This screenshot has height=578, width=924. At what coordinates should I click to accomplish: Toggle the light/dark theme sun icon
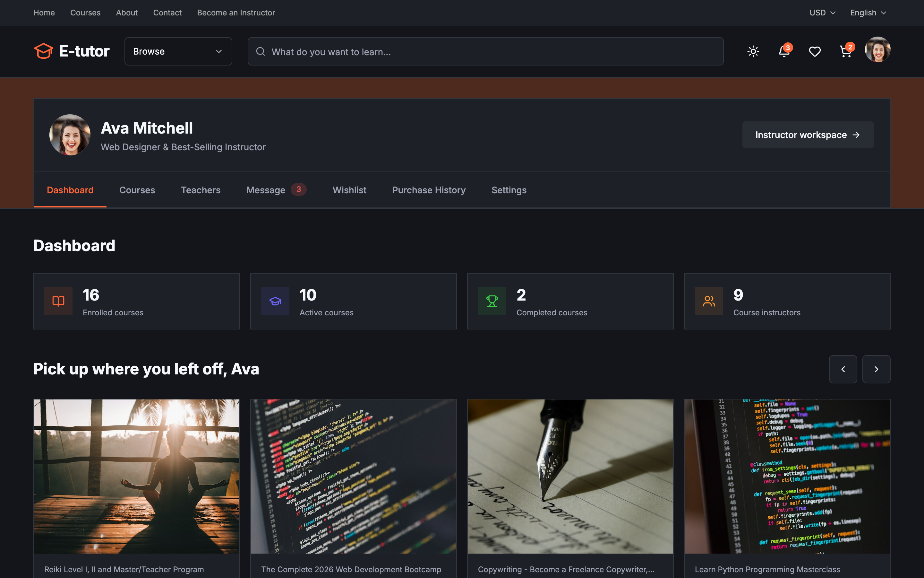(753, 51)
